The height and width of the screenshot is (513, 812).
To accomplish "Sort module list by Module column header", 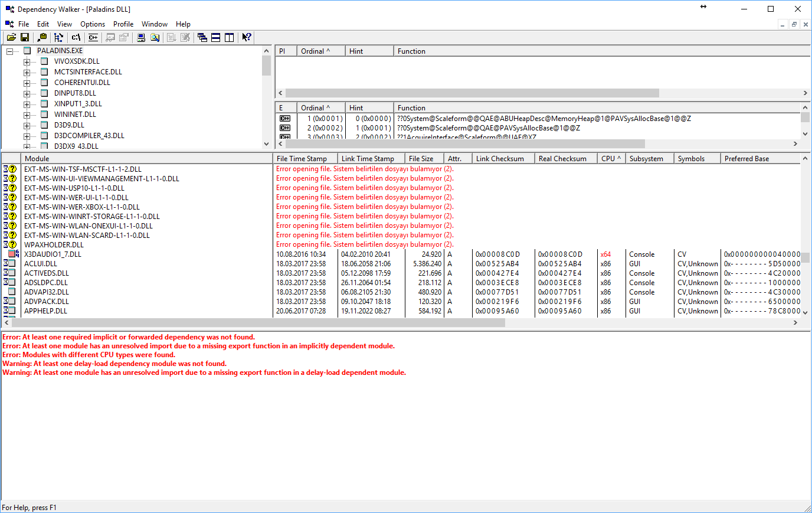I will click(147, 158).
